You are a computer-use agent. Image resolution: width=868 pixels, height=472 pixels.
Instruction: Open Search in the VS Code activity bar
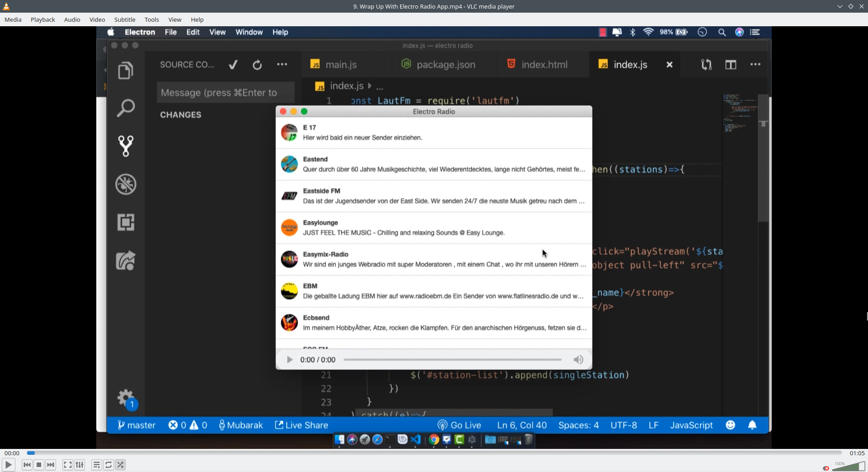(x=126, y=108)
